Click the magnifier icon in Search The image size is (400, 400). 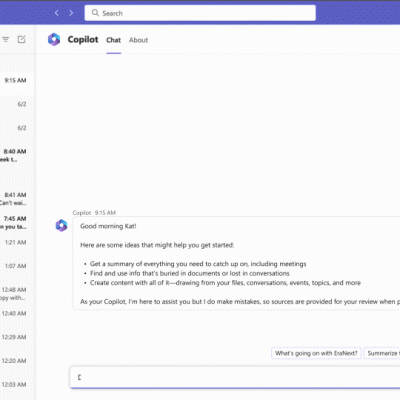(x=95, y=13)
